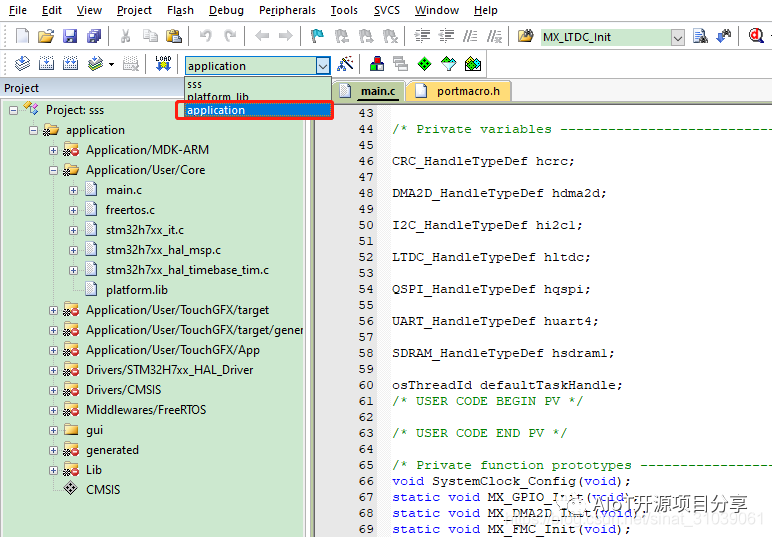Click the Save All icon

click(x=94, y=36)
